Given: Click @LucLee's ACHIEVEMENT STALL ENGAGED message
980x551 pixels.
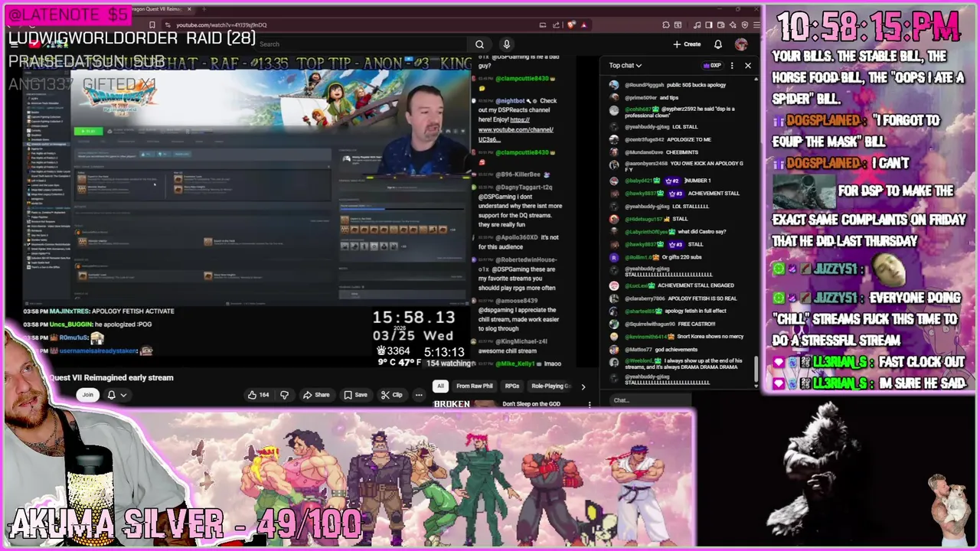Looking at the screenshot, I should (695, 285).
